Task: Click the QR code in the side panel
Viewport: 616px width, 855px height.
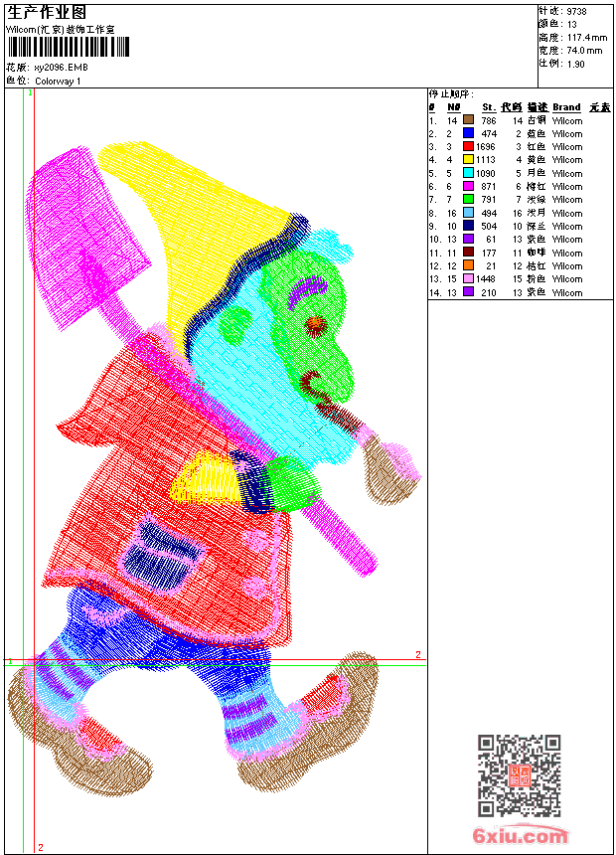Action: (x=519, y=775)
